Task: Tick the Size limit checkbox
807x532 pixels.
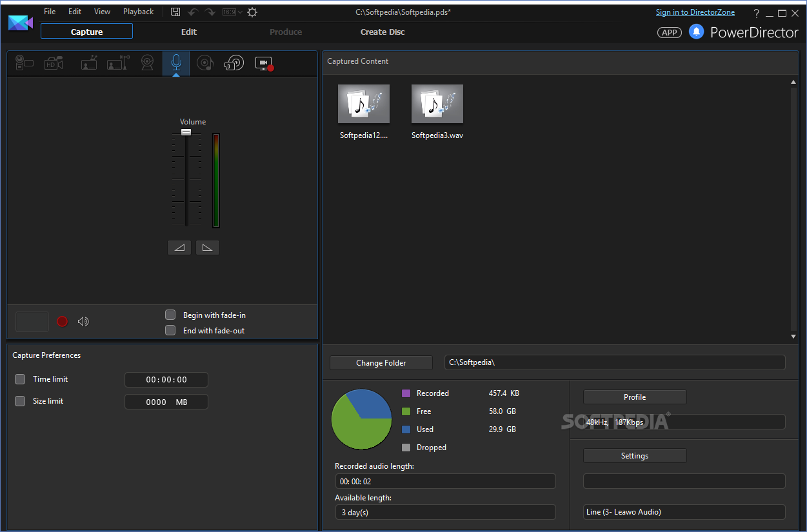Action: [x=20, y=401]
